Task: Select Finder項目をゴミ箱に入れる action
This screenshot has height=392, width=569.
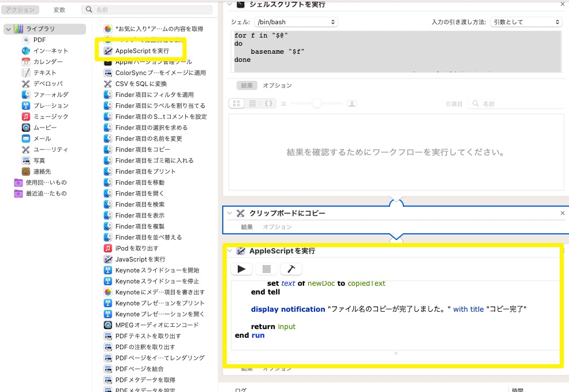Action: [x=154, y=160]
